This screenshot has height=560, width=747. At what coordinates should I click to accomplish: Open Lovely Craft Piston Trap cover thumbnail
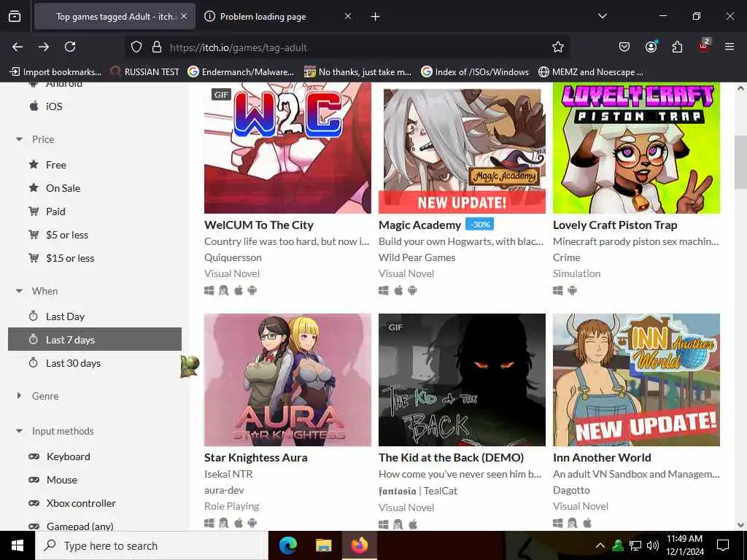[636, 148]
